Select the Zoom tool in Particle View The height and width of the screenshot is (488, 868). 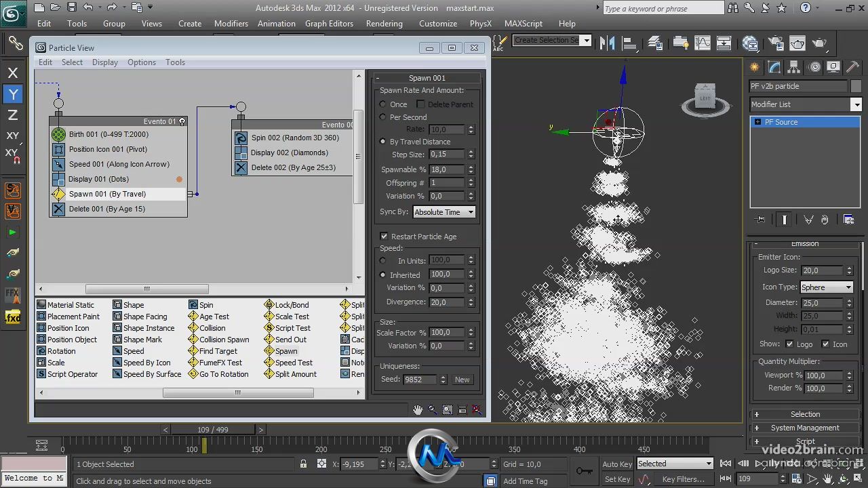[433, 409]
